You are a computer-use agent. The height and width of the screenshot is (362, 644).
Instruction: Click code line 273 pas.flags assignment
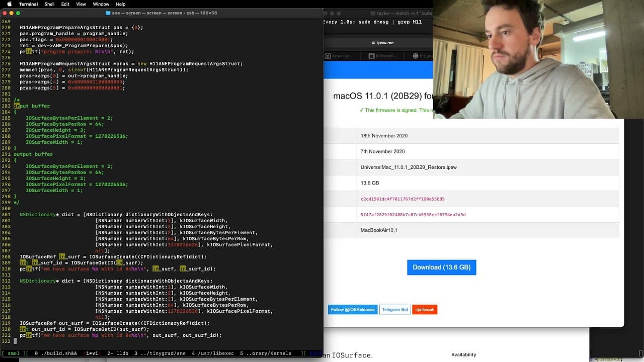66,40
